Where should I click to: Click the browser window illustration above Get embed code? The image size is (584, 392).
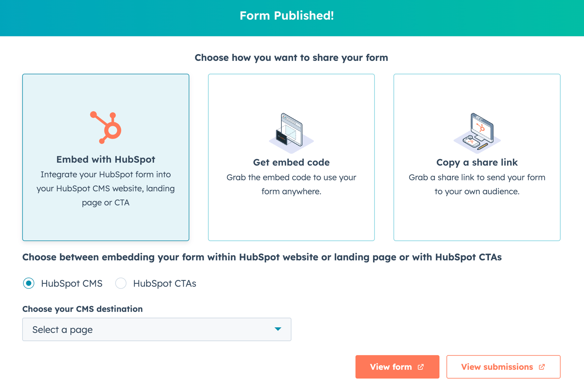coord(292,129)
